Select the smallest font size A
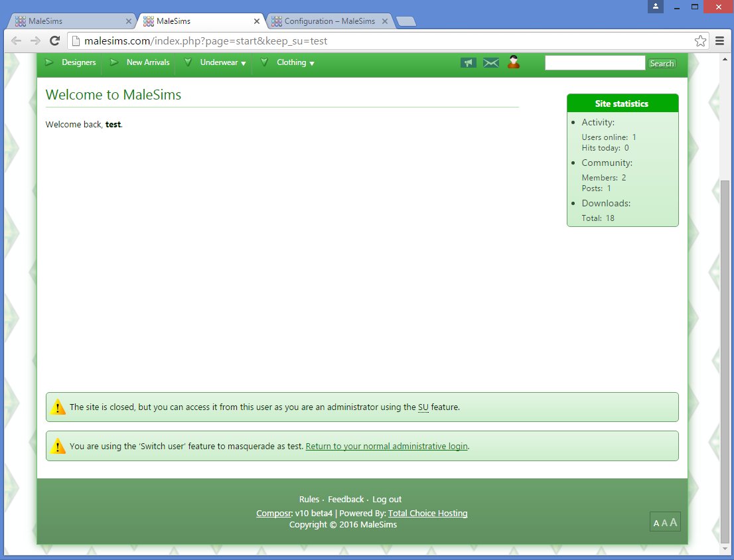Viewport: 734px width, 560px height. pyautogui.click(x=656, y=524)
